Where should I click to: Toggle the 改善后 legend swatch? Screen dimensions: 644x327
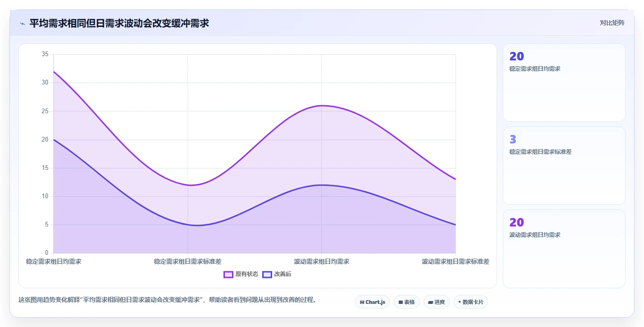(x=267, y=274)
